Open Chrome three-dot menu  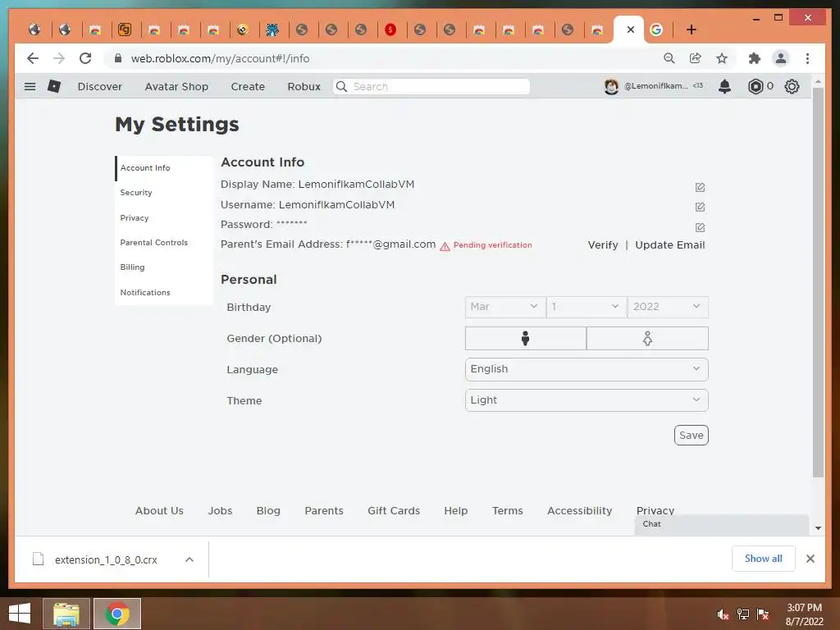click(807, 58)
